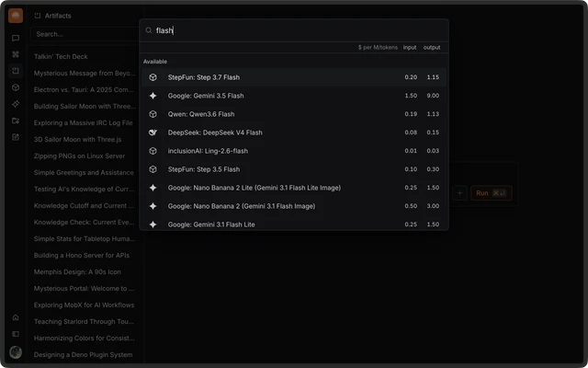This screenshot has width=588, height=368.
Task: Go to the home icon in the sidebar
Action: 16,317
